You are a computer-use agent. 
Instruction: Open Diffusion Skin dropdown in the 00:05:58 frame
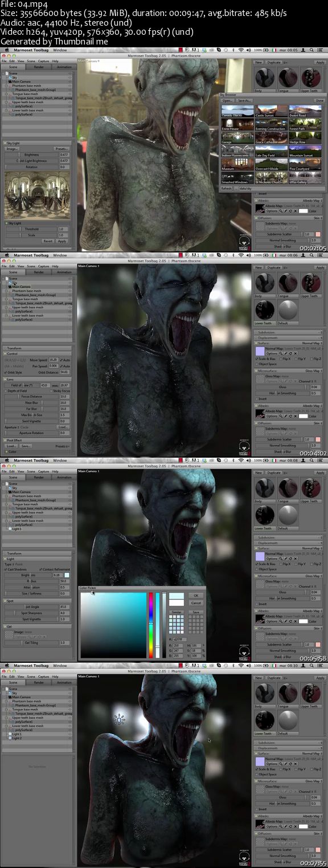click(x=318, y=629)
